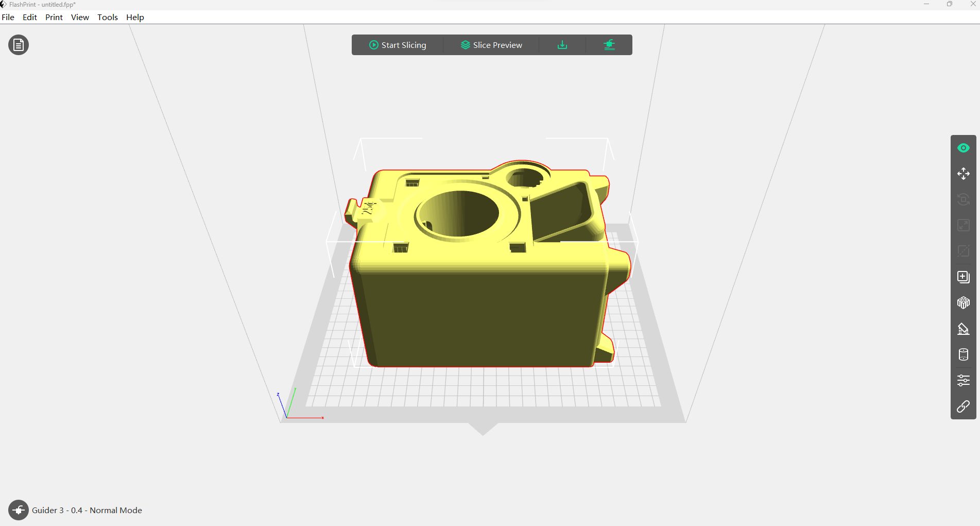This screenshot has width=980, height=526.
Task: Select the Scale tool
Action: tap(964, 225)
